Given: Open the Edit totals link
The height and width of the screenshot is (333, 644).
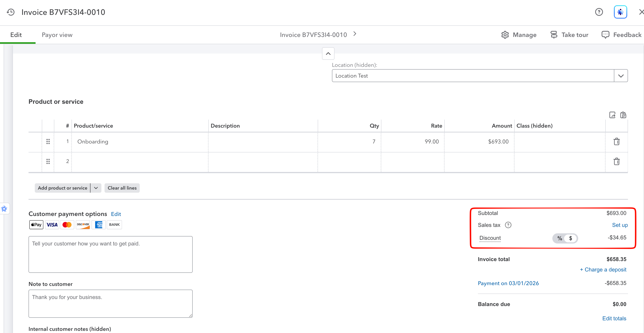Looking at the screenshot, I should 614,318.
